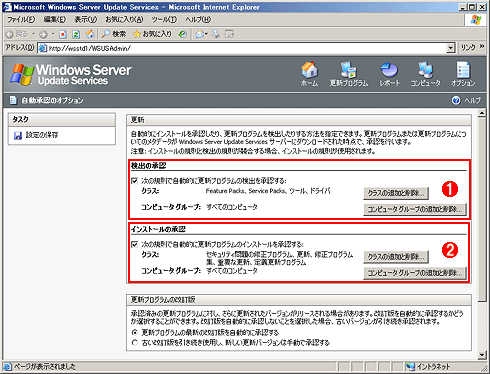Expand the リンク links toolbar chevron

482,47
